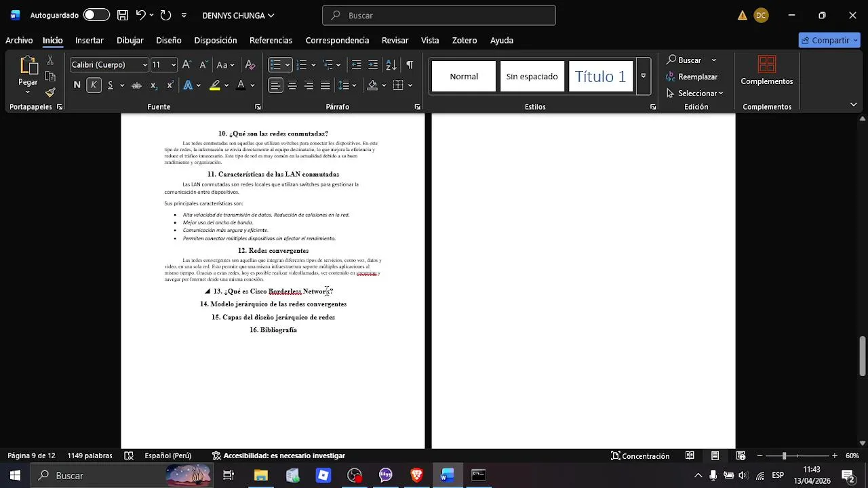Toggle show paragraph marks (¶)
868x488 pixels.
tap(410, 64)
